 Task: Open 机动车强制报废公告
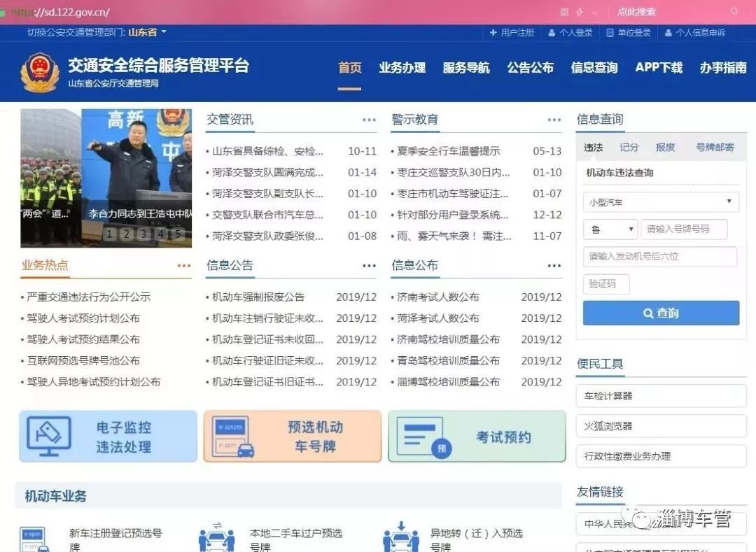tap(258, 297)
